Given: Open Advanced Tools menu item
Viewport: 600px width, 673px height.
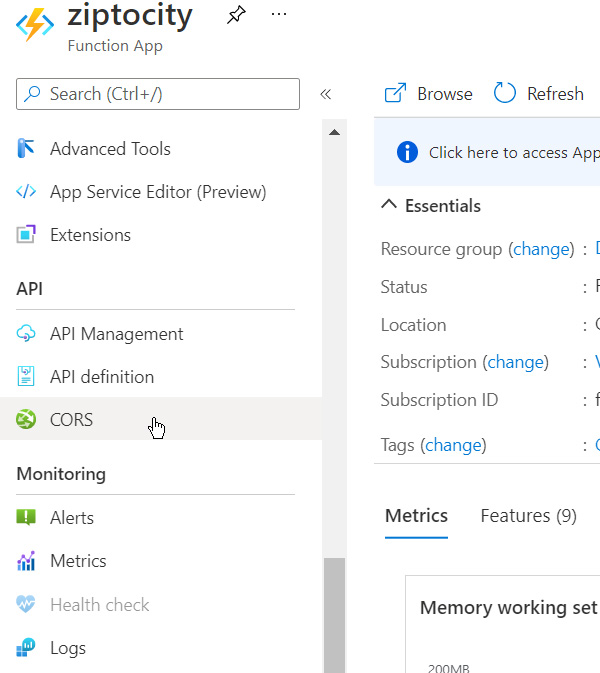Looking at the screenshot, I should click(110, 149).
